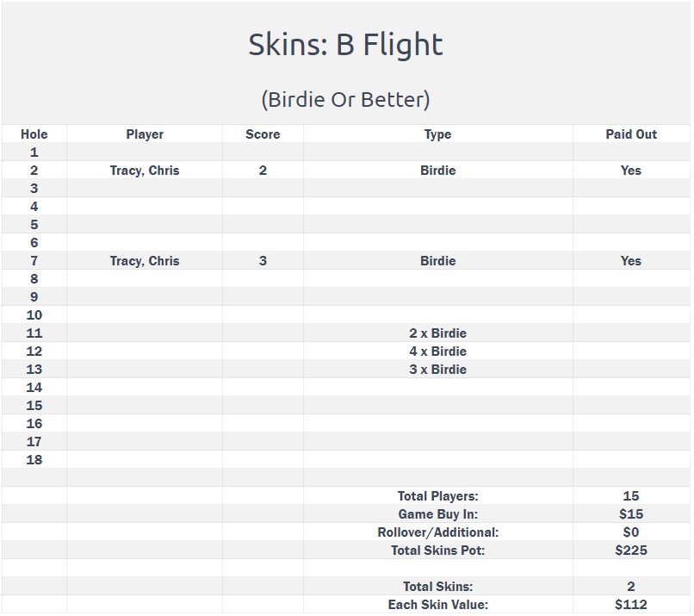Click the Type column header
Screen dimensions: 694x616
pyautogui.click(x=437, y=134)
